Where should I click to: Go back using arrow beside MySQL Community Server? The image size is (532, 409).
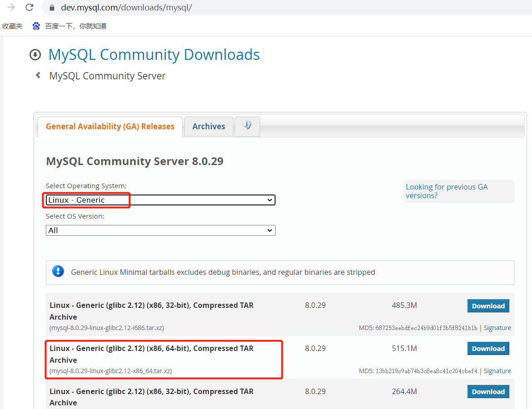coord(38,75)
